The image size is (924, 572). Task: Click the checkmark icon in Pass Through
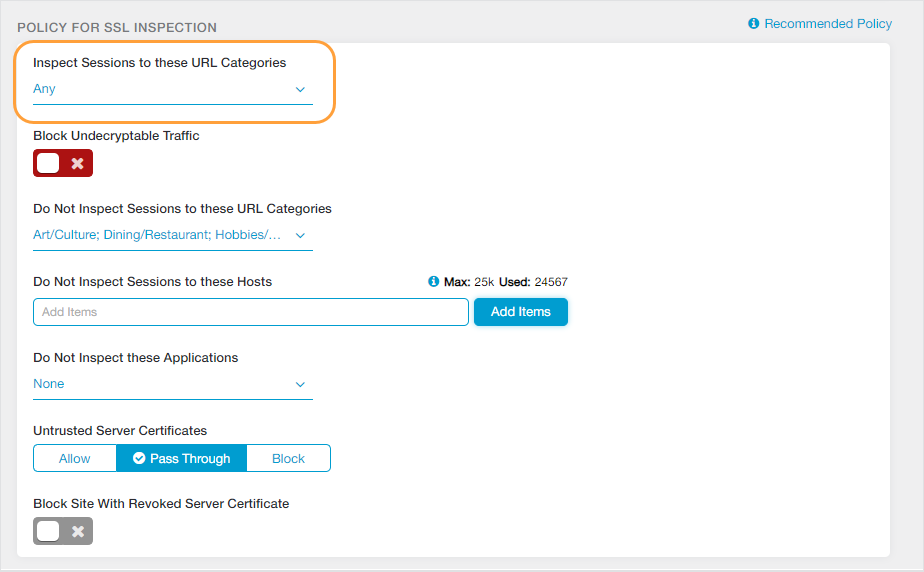[139, 458]
